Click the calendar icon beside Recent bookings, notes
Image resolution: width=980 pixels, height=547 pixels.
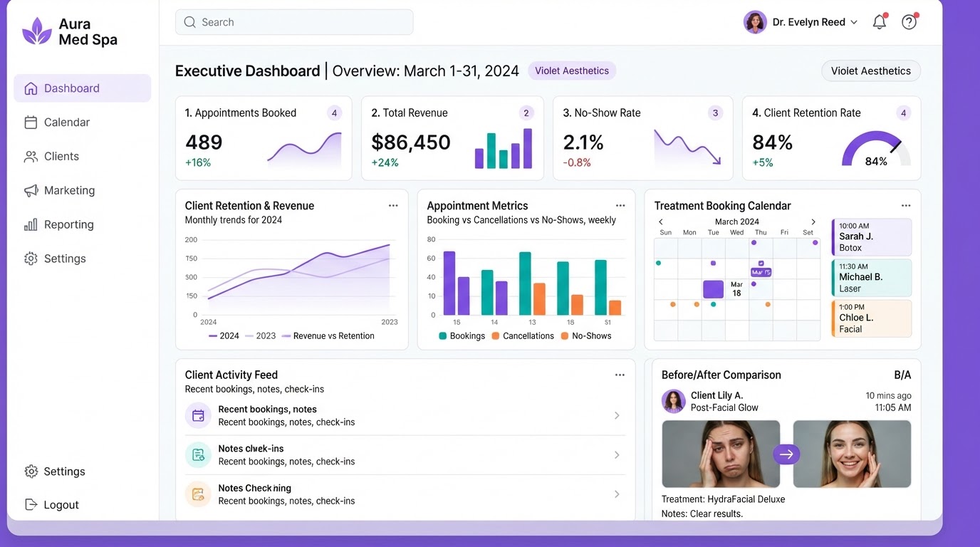click(x=198, y=415)
